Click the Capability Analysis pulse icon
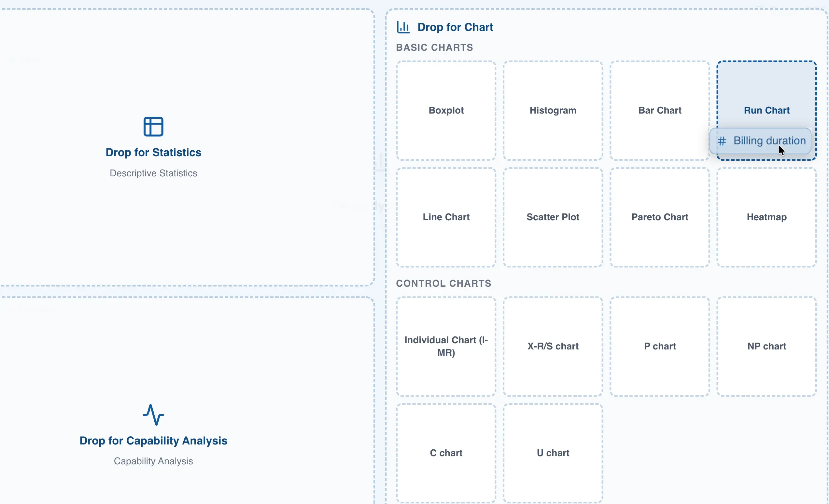The width and height of the screenshot is (829, 504). point(153,415)
